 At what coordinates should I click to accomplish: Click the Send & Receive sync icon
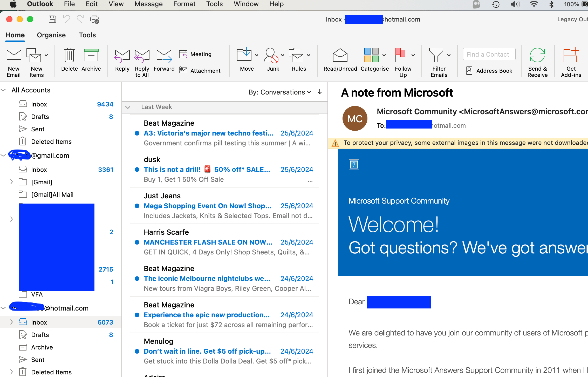(537, 56)
